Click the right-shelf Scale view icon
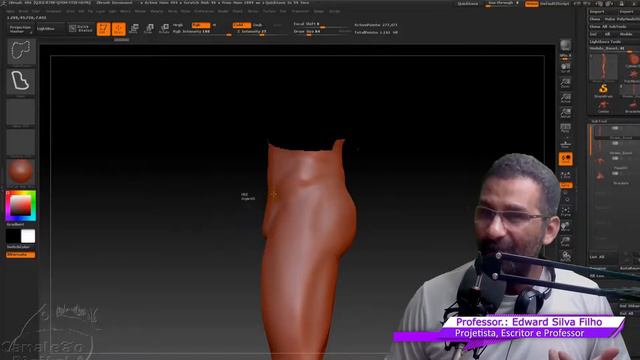The width and height of the screenshot is (640, 360). [x=565, y=242]
